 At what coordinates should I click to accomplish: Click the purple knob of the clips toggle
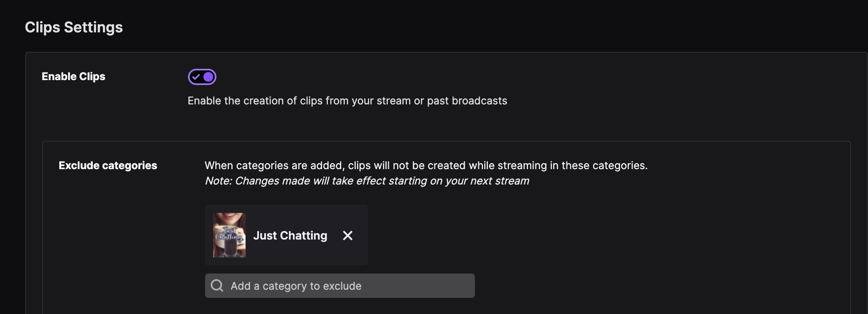click(208, 77)
